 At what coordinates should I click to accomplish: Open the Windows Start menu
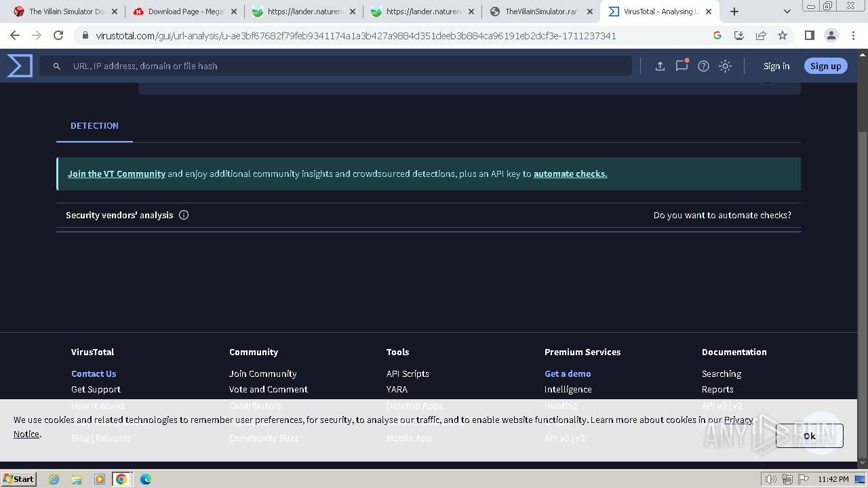[x=18, y=479]
